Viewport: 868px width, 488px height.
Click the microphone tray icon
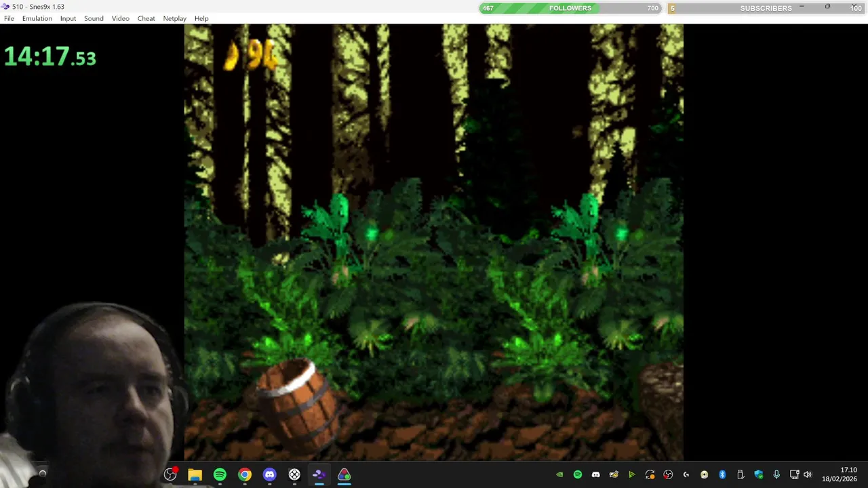pos(776,474)
